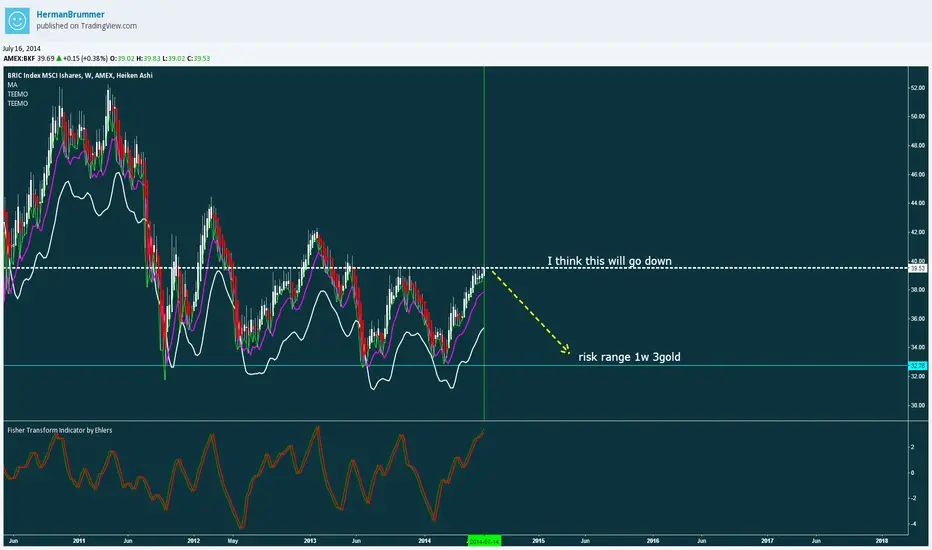Click the high value H:39.83
The image size is (932, 550).
tap(149, 58)
